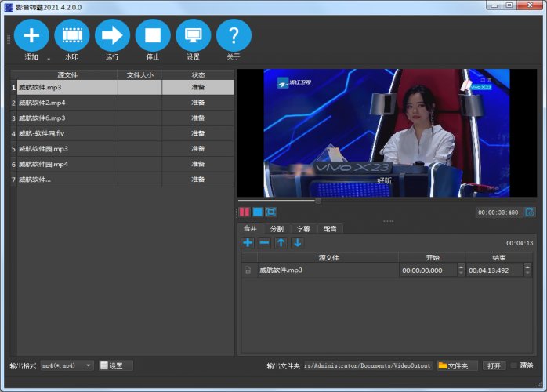Click the 运行 run arrow icon
Viewport: 547px width, 392px height.
click(x=112, y=35)
